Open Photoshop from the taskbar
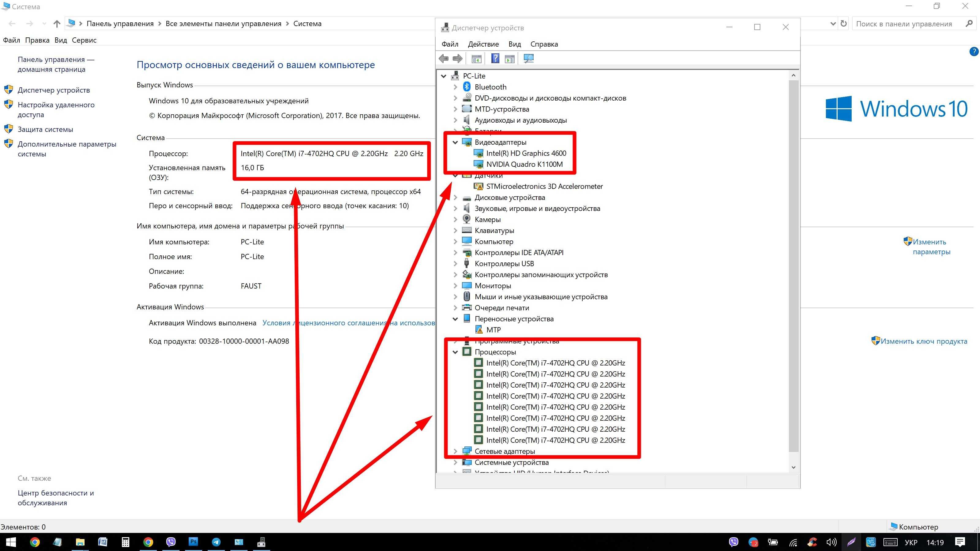The image size is (980, 551). pos(193,542)
